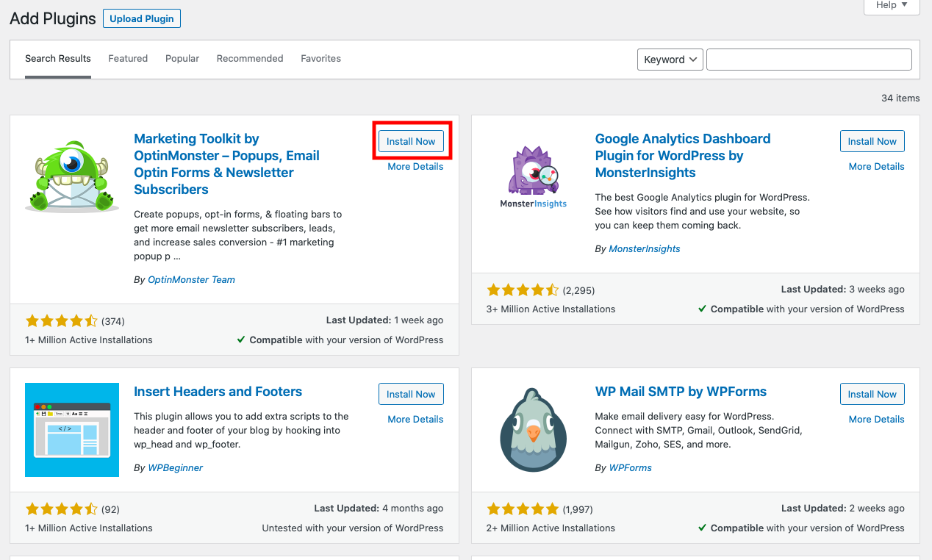Screen dimensions: 932x560
Task: Click '2+ Million Active Installations' text
Action: coord(551,528)
